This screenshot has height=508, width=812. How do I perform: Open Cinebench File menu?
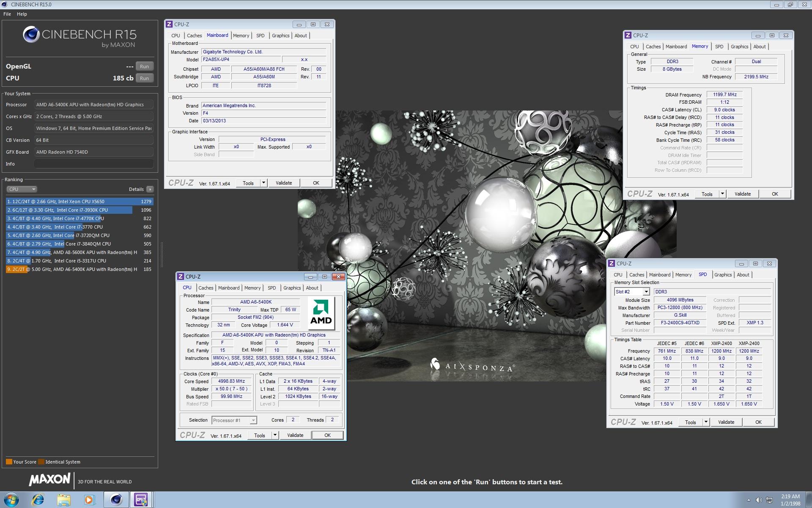(7, 14)
